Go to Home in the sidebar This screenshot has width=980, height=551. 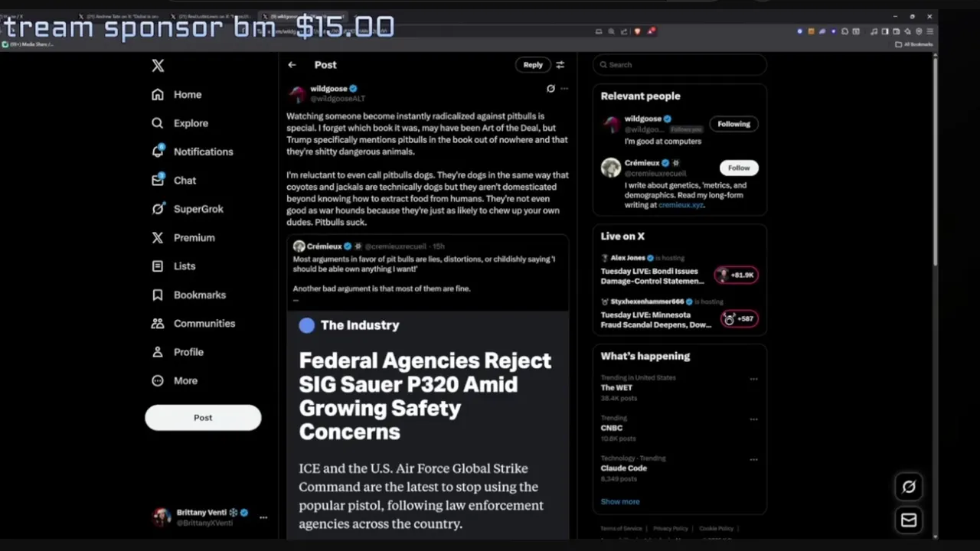coord(177,94)
